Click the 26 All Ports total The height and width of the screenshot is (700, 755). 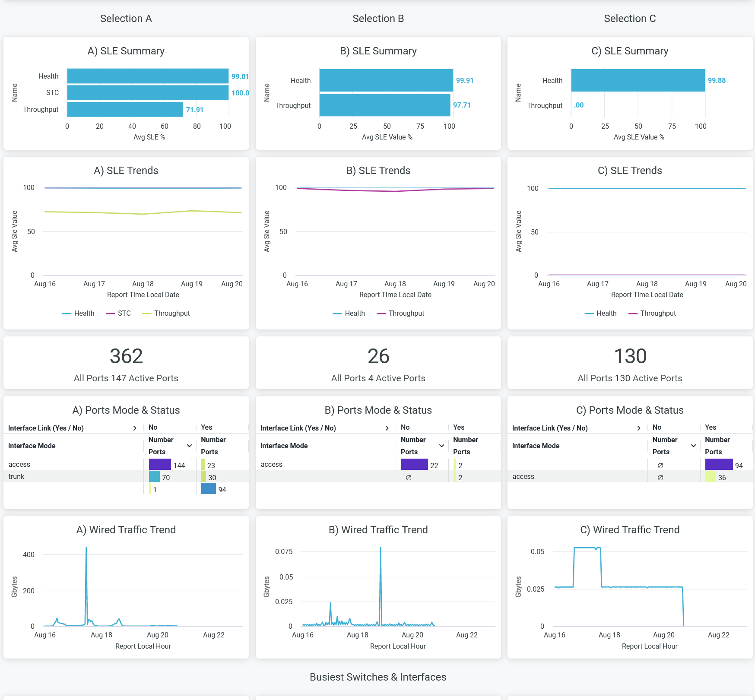coord(378,356)
